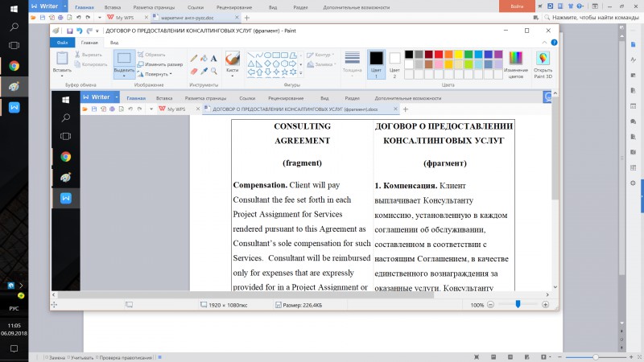644x362 pixels.
Task: Open the Paint Вид tab
Action: coord(115,43)
